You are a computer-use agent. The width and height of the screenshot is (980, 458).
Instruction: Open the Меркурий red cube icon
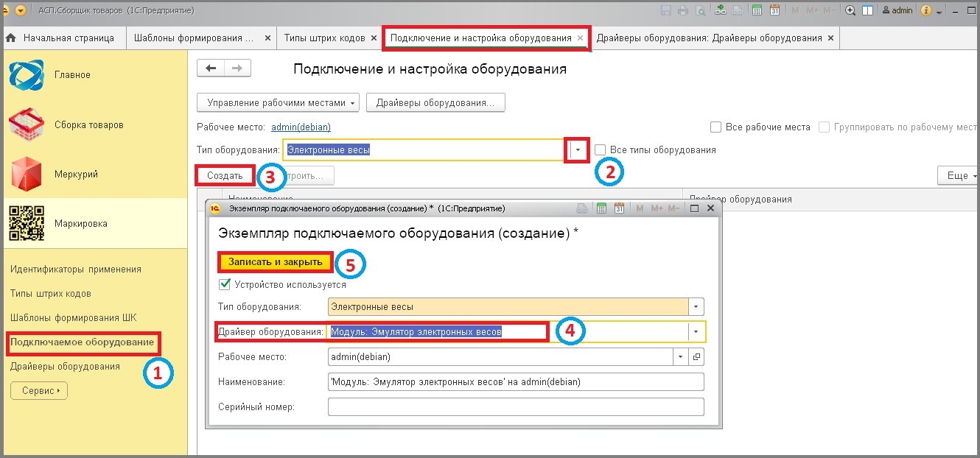pos(26,174)
